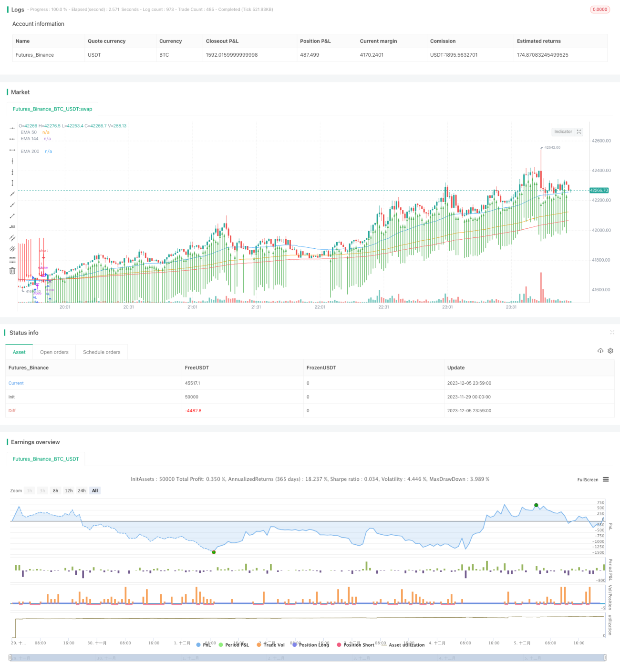Open the chart settings gear icon
Image resolution: width=620 pixels, height=672 pixels.
(610, 351)
